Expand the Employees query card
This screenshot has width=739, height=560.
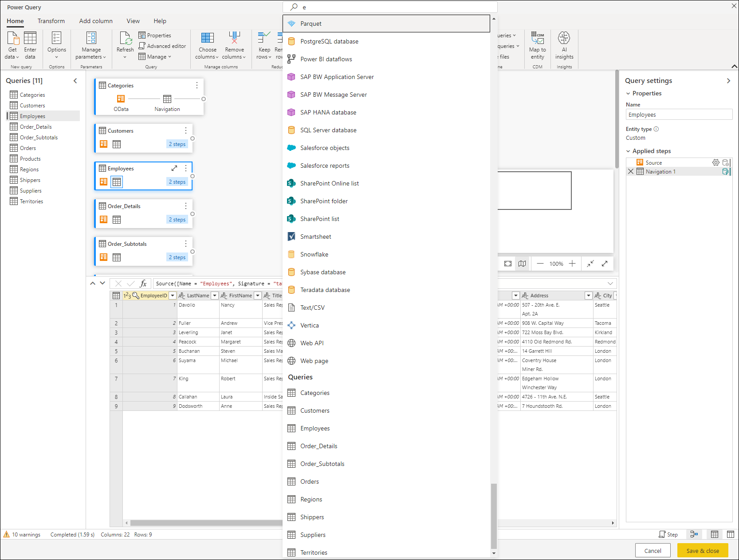pos(174,168)
